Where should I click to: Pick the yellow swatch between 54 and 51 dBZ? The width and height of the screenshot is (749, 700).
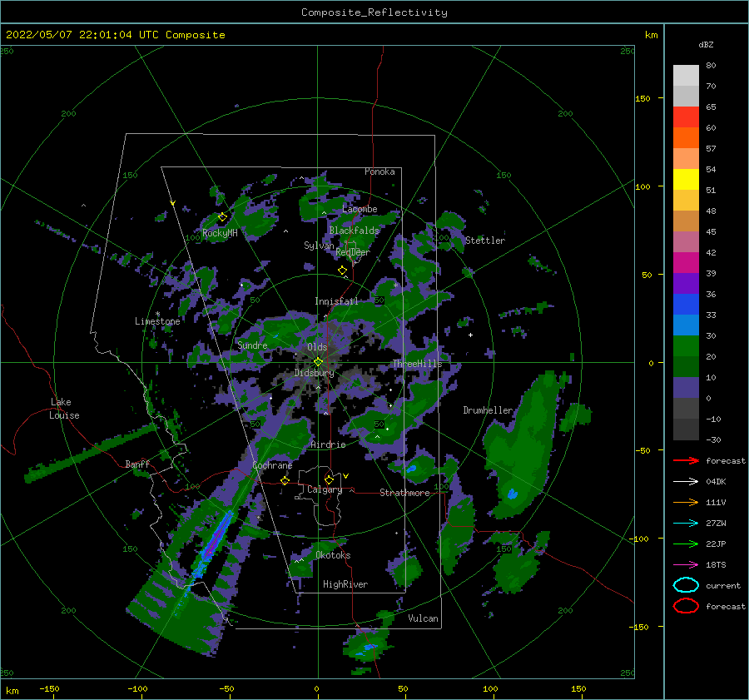point(686,180)
